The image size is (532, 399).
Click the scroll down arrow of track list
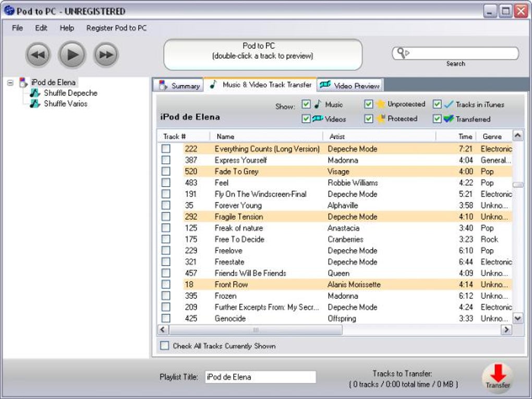pos(517,318)
